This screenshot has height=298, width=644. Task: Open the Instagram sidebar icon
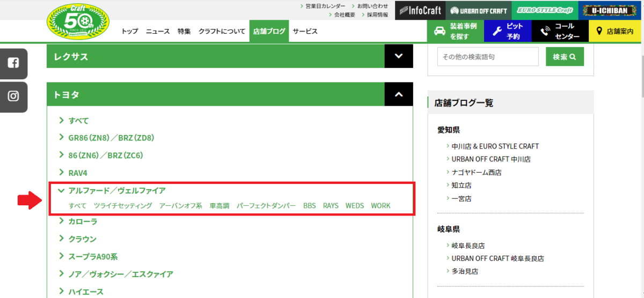pos(13,96)
